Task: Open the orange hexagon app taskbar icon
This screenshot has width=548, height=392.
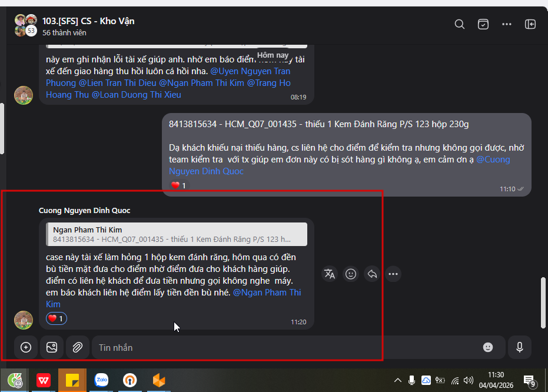Action: click(x=159, y=380)
